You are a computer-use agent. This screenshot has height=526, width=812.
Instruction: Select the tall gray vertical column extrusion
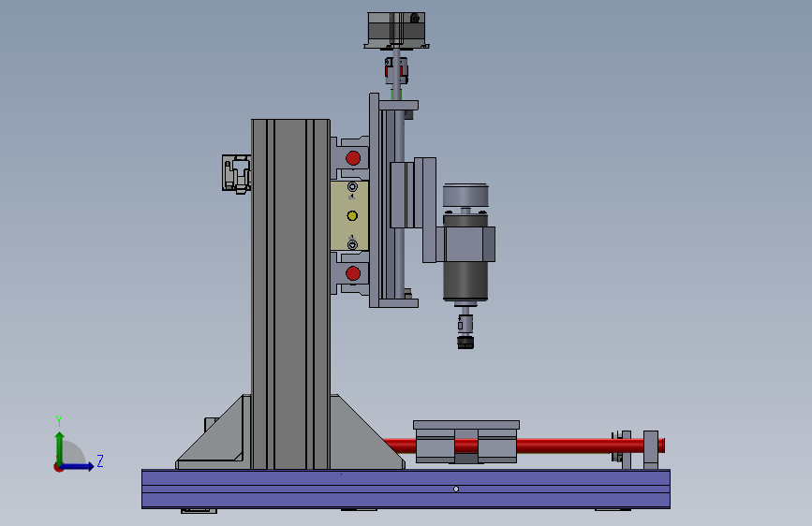pyautogui.click(x=291, y=294)
